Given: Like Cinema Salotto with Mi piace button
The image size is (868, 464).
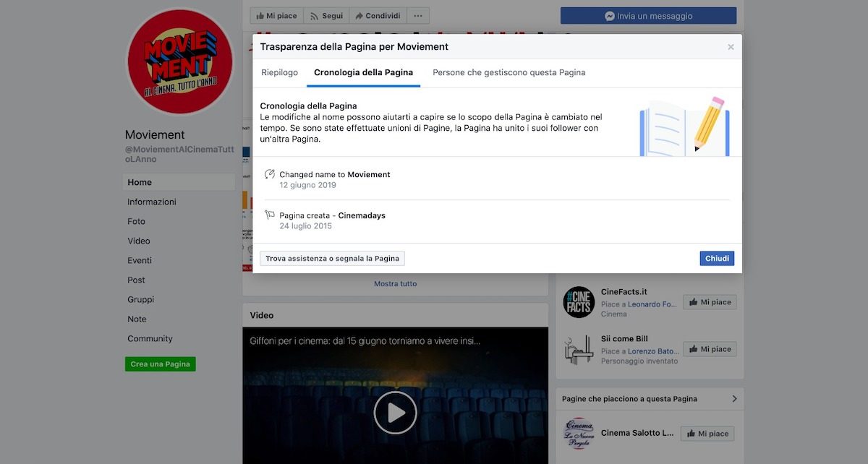Looking at the screenshot, I should pos(707,434).
